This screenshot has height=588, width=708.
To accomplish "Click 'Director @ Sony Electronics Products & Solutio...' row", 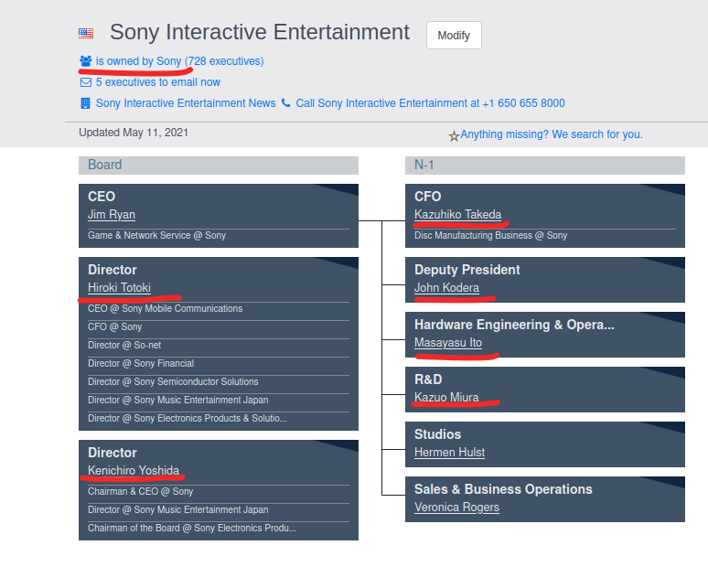I will tap(219, 418).
